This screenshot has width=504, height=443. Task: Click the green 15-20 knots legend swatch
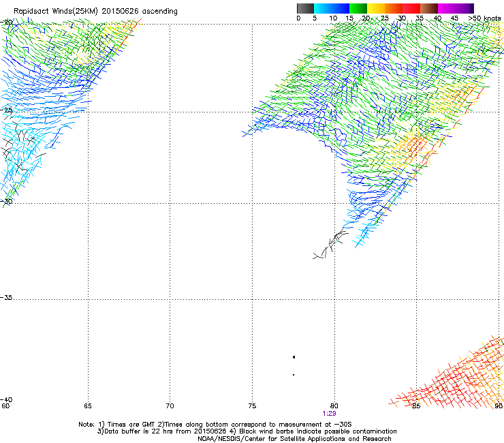click(358, 8)
